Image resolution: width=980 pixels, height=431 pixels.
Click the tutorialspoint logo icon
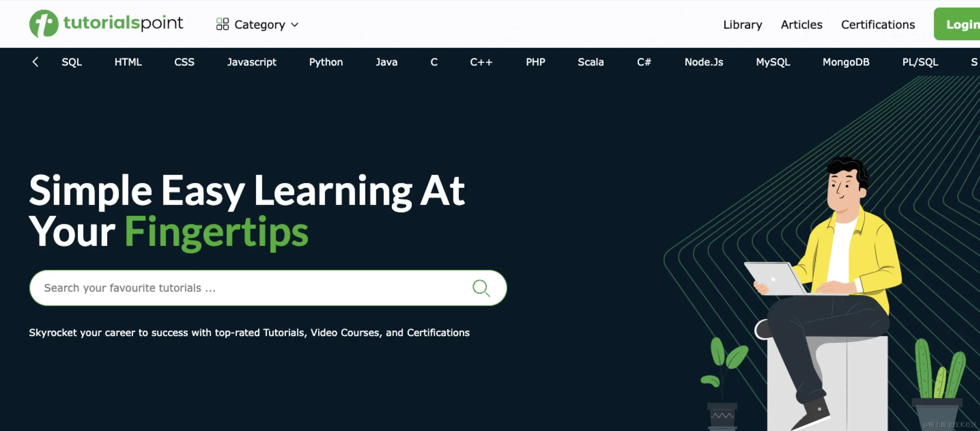(44, 24)
